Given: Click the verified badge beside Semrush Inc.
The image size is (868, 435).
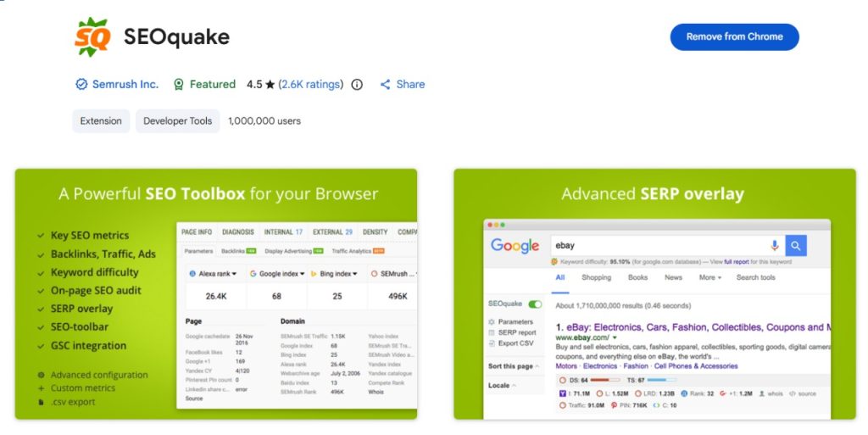Looking at the screenshot, I should pos(81,84).
